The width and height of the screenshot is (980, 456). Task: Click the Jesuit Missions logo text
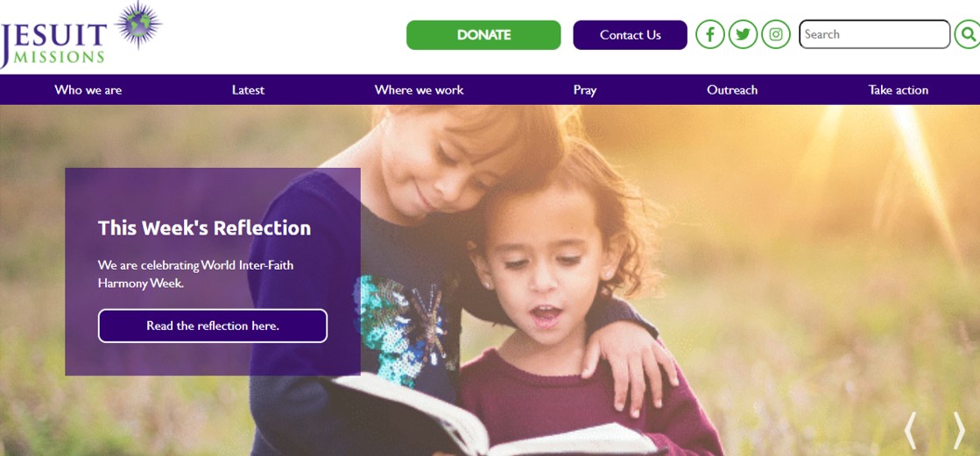click(53, 44)
